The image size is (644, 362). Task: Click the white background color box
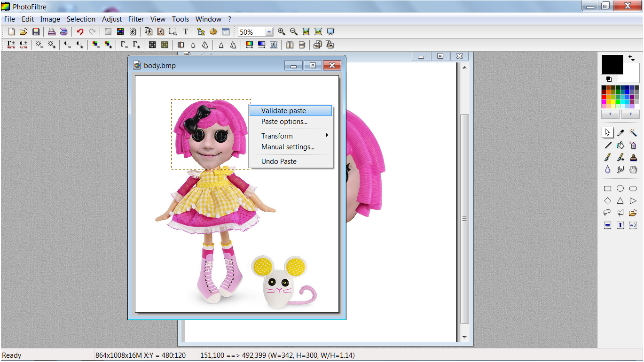631,73
